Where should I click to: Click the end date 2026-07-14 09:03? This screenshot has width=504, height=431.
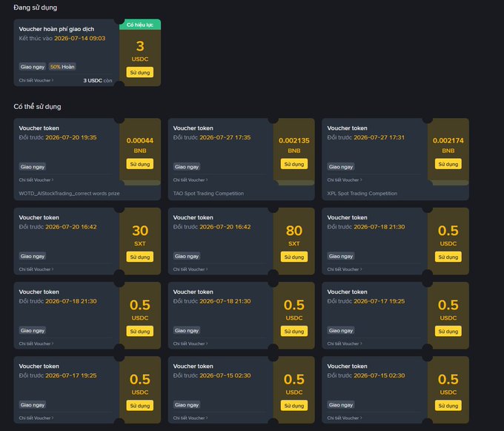tap(80, 39)
